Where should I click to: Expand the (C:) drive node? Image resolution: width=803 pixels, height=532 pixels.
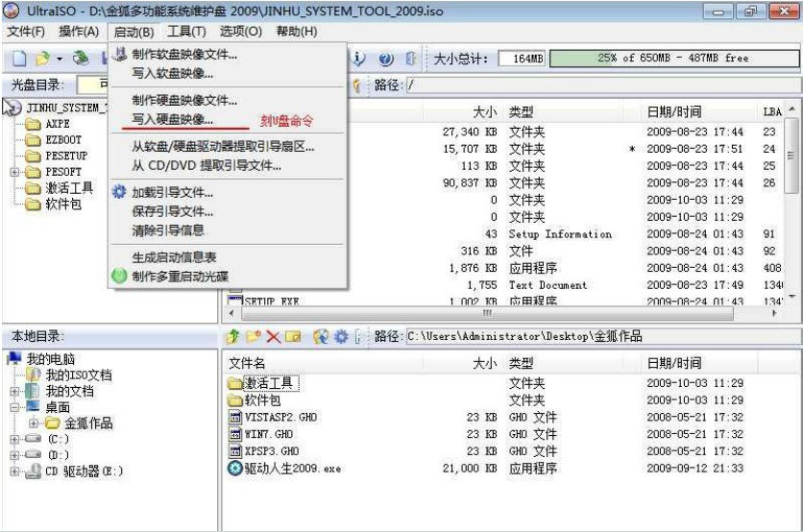coord(14,439)
